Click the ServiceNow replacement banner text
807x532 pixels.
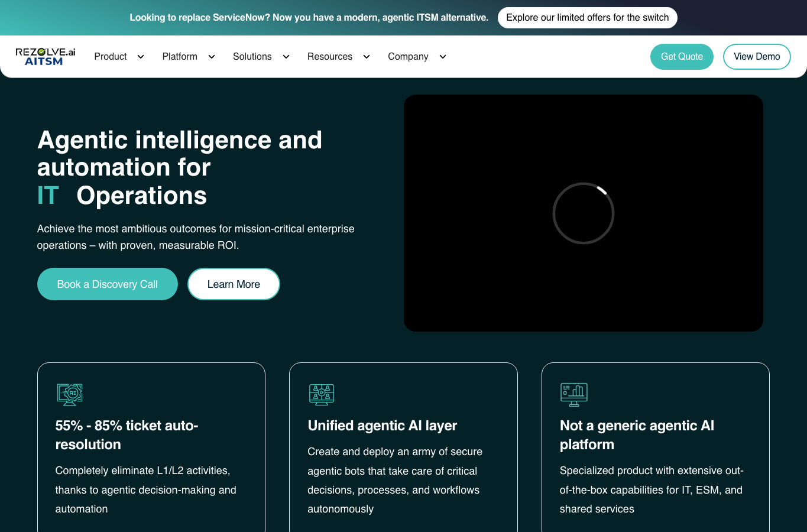(x=309, y=18)
